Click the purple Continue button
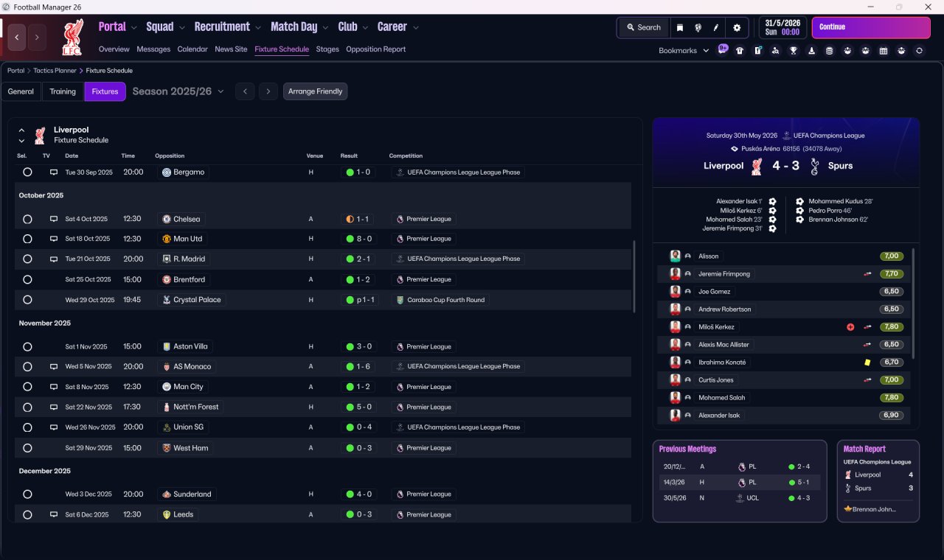The width and height of the screenshot is (944, 560). (871, 27)
